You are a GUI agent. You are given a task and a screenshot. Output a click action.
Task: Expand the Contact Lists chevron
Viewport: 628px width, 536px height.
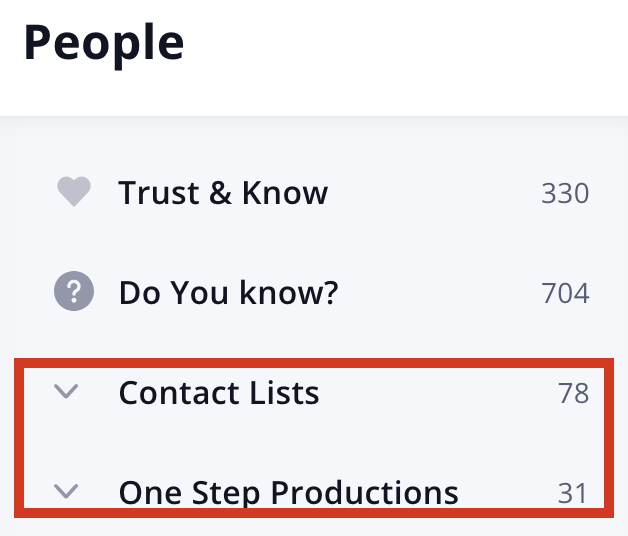tap(66, 391)
